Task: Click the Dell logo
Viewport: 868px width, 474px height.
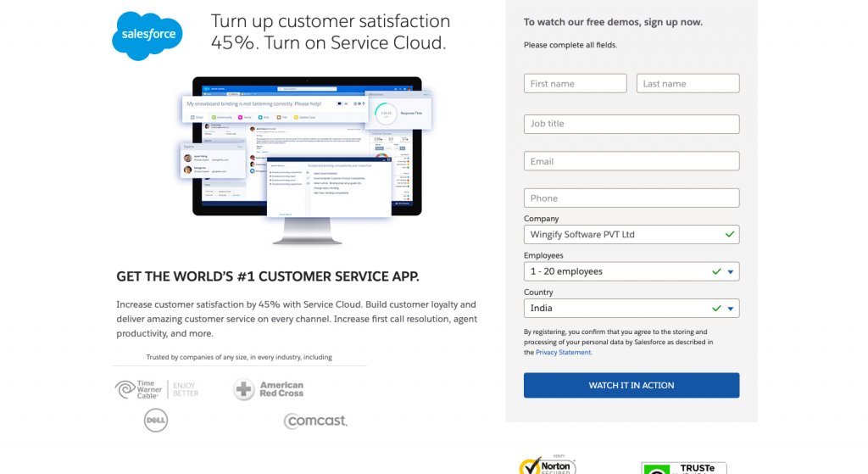Action: click(156, 421)
